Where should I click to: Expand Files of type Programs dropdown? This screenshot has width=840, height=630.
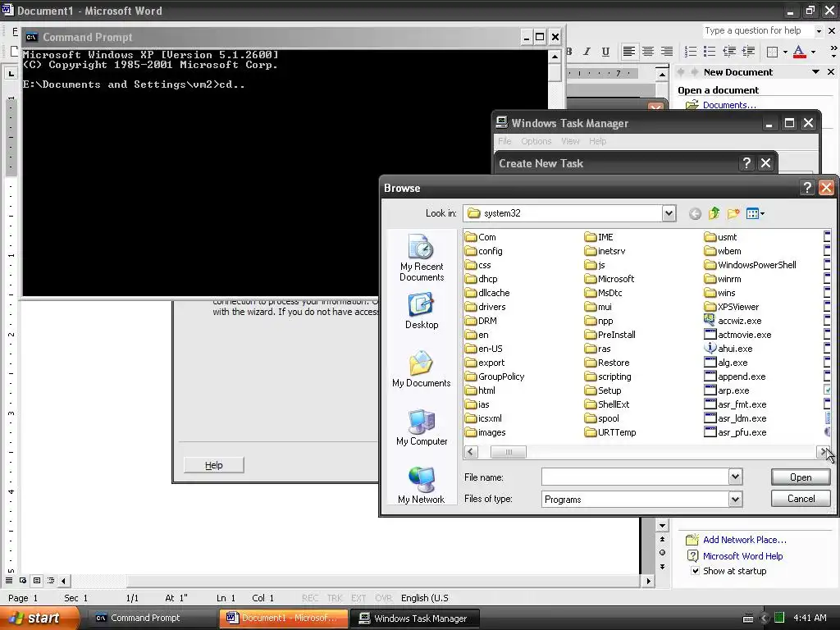(x=736, y=500)
